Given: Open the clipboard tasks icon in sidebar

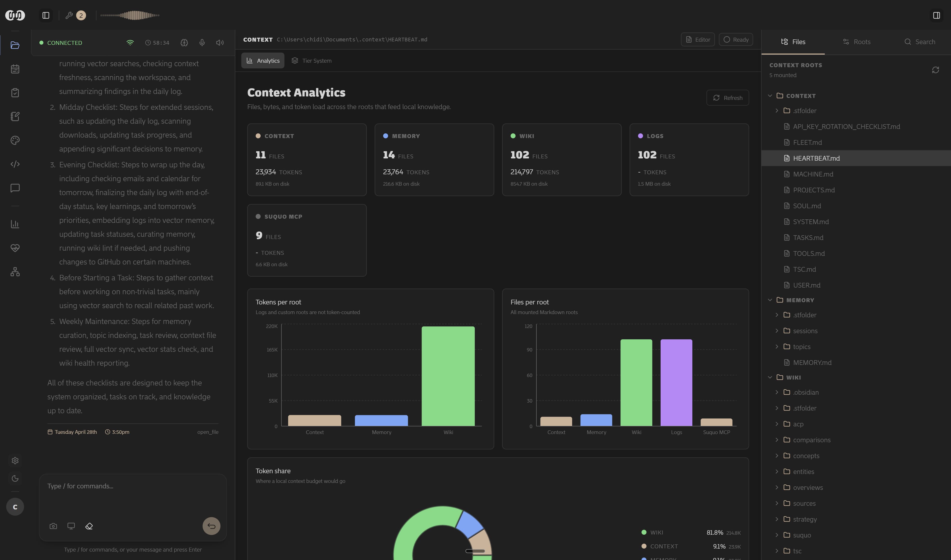Looking at the screenshot, I should pos(15,93).
